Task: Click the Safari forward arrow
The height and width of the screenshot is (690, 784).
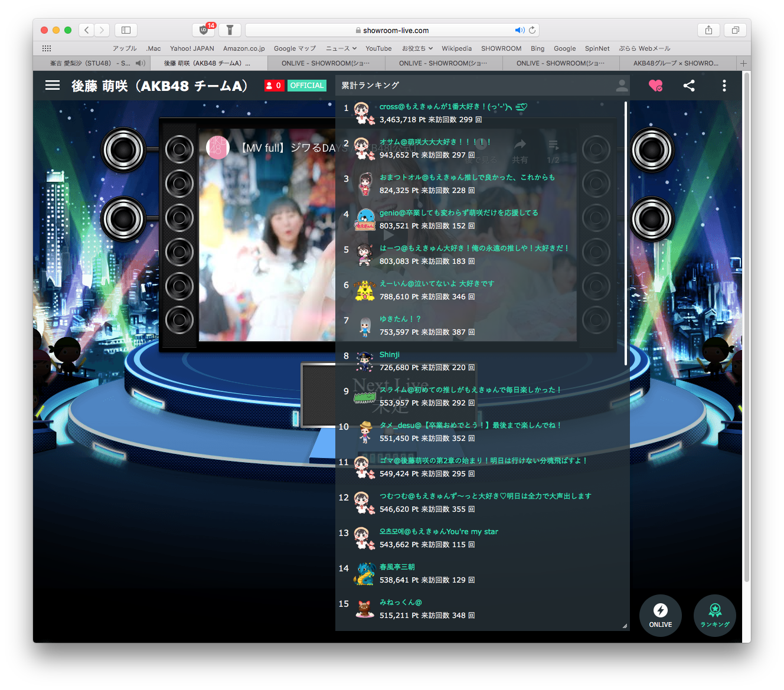Action: 102,30
